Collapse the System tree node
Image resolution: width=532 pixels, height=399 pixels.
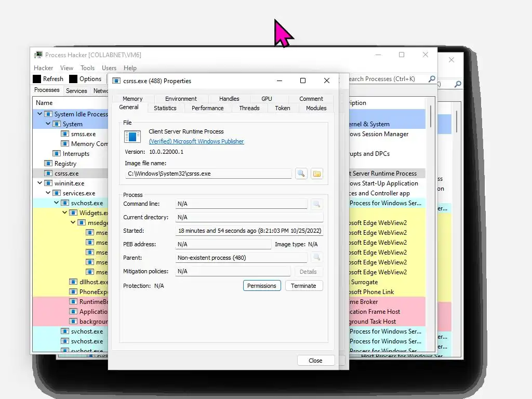[48, 124]
